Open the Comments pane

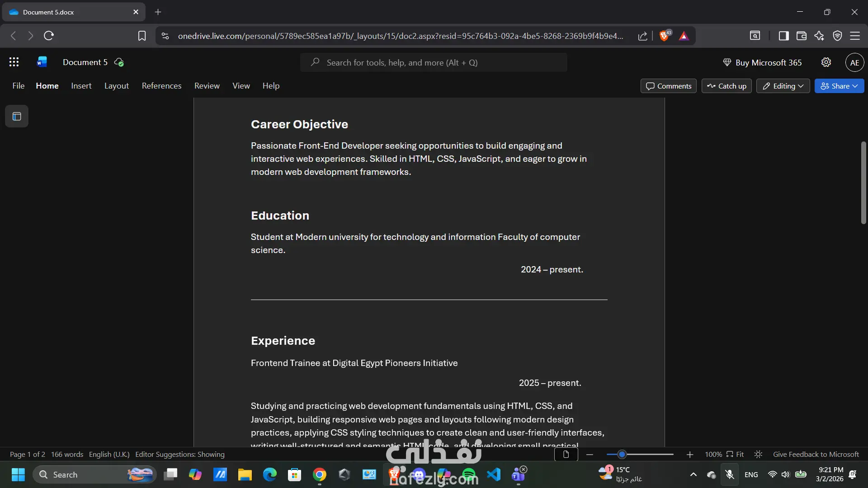[668, 86]
